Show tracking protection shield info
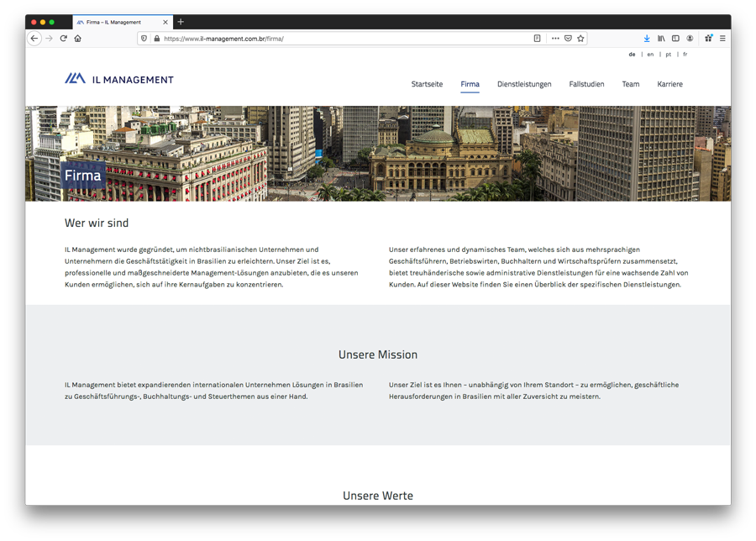 pyautogui.click(x=144, y=39)
